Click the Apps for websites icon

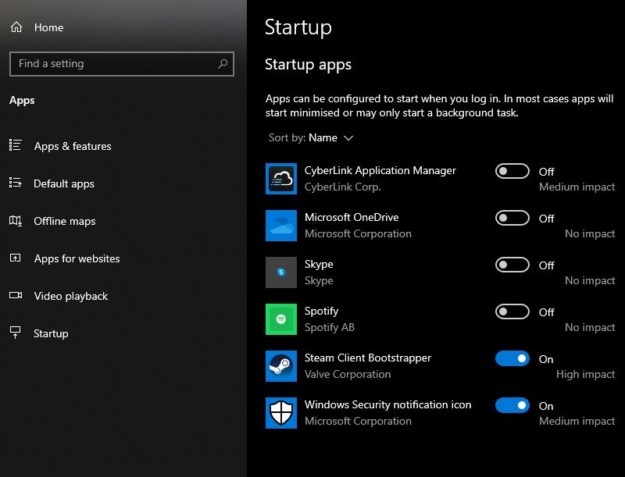[15, 258]
